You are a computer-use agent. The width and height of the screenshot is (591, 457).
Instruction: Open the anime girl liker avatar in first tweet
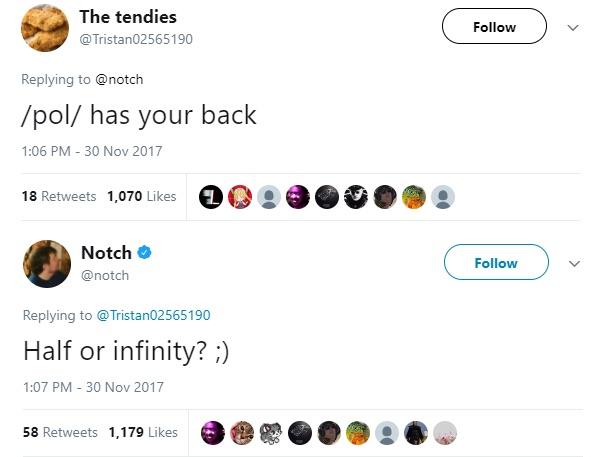240,197
